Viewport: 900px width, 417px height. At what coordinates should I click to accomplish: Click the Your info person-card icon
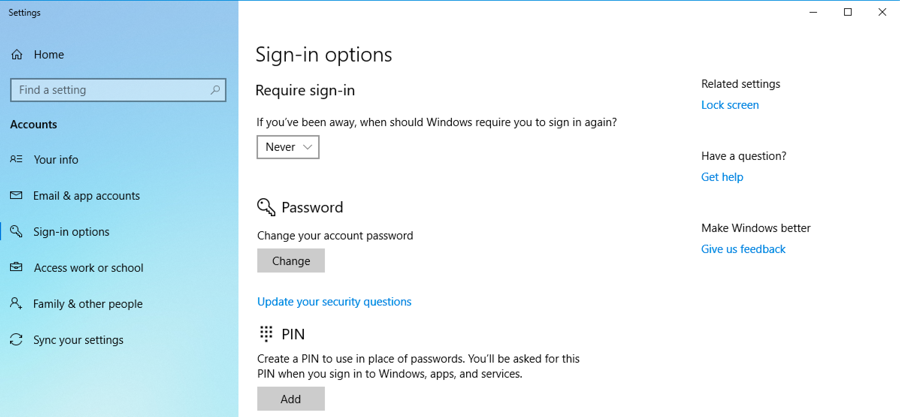click(x=16, y=160)
